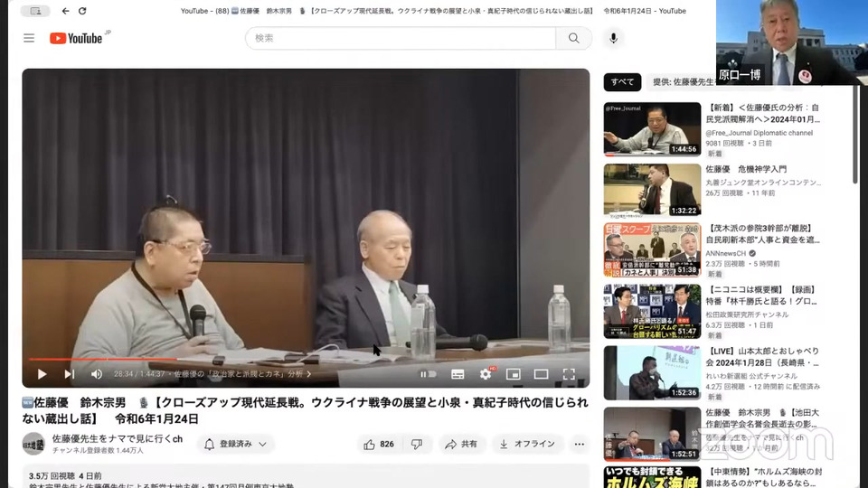
Task: Open more actions three-dot menu
Action: pos(579,444)
